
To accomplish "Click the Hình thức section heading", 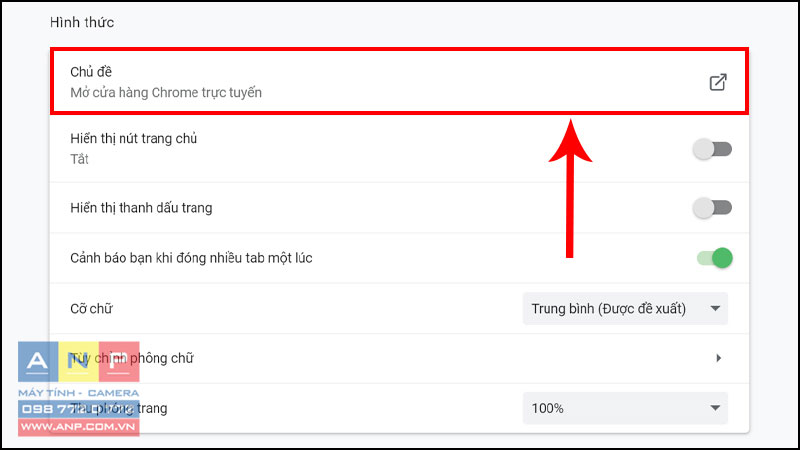I will [82, 22].
